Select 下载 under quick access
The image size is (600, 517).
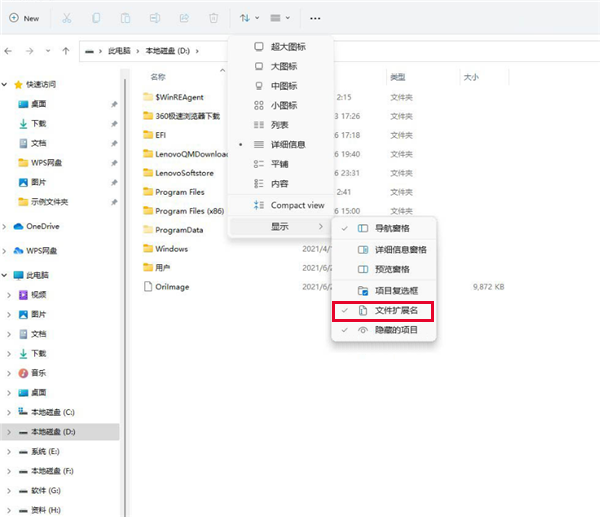(x=38, y=123)
